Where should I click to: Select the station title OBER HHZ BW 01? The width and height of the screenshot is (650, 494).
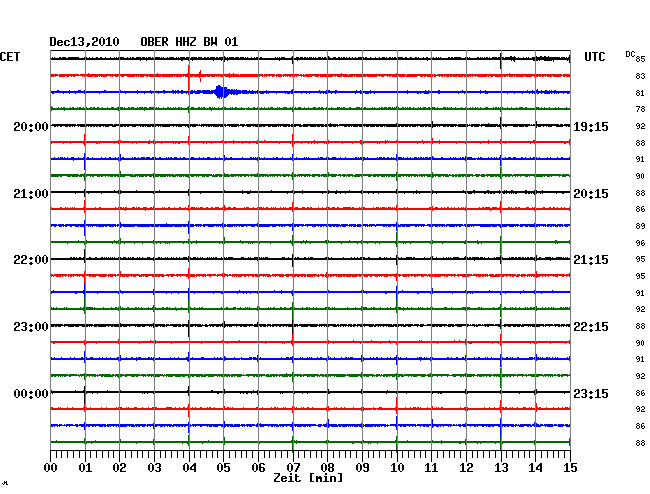pos(189,42)
